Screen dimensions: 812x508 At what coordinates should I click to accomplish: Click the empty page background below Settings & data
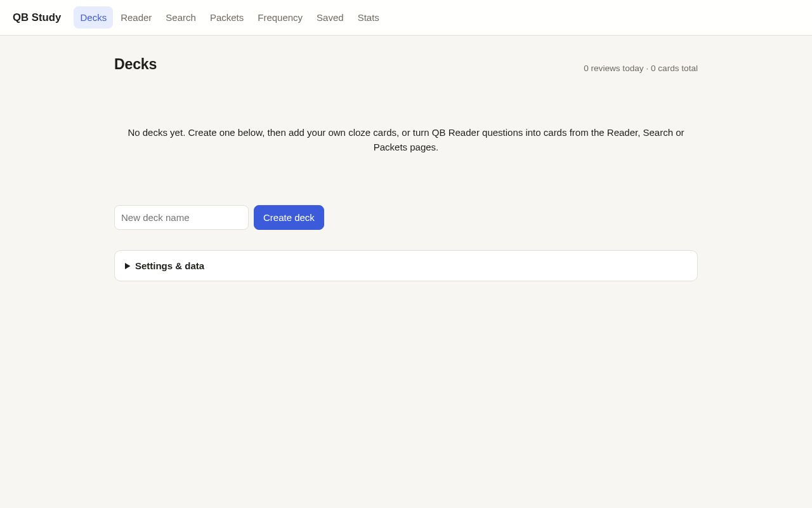[x=406, y=394]
